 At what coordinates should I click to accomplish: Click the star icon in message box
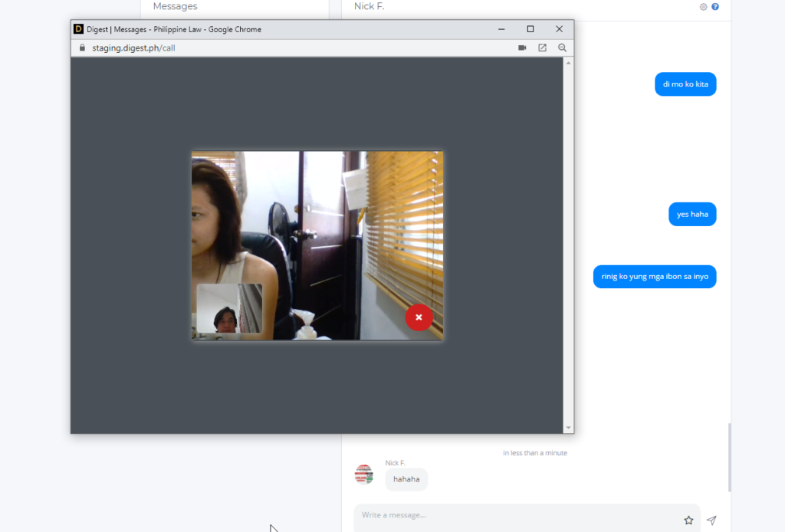point(688,521)
